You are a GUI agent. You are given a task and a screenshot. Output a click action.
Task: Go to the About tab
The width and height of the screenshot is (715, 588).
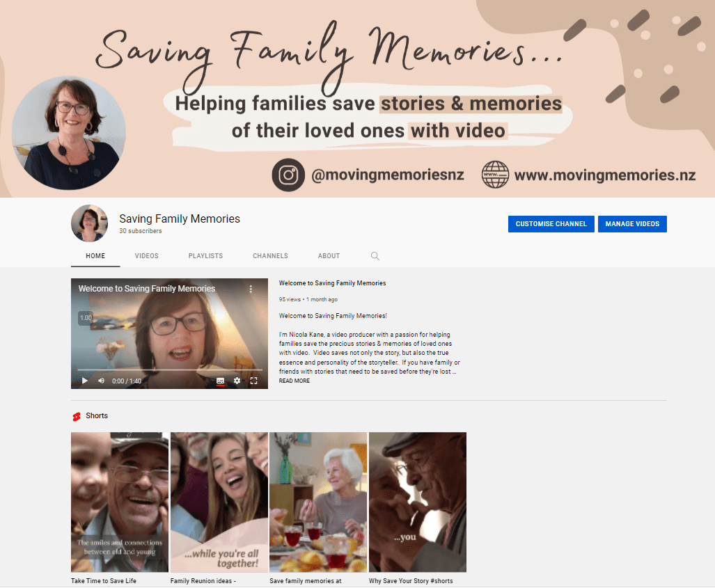[329, 255]
